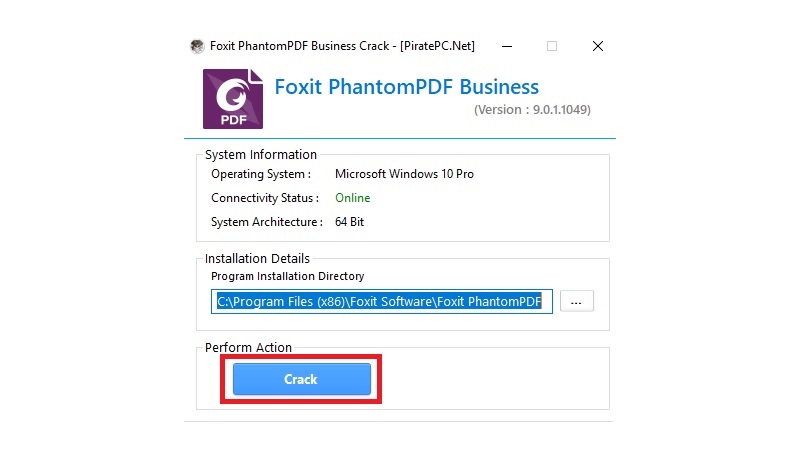
Task: Click the Operating System label
Action: tap(260, 174)
